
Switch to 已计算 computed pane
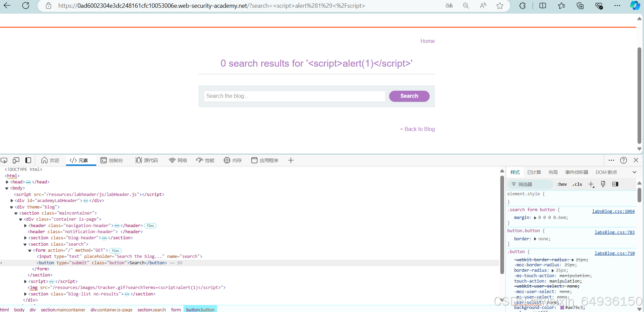click(x=534, y=172)
